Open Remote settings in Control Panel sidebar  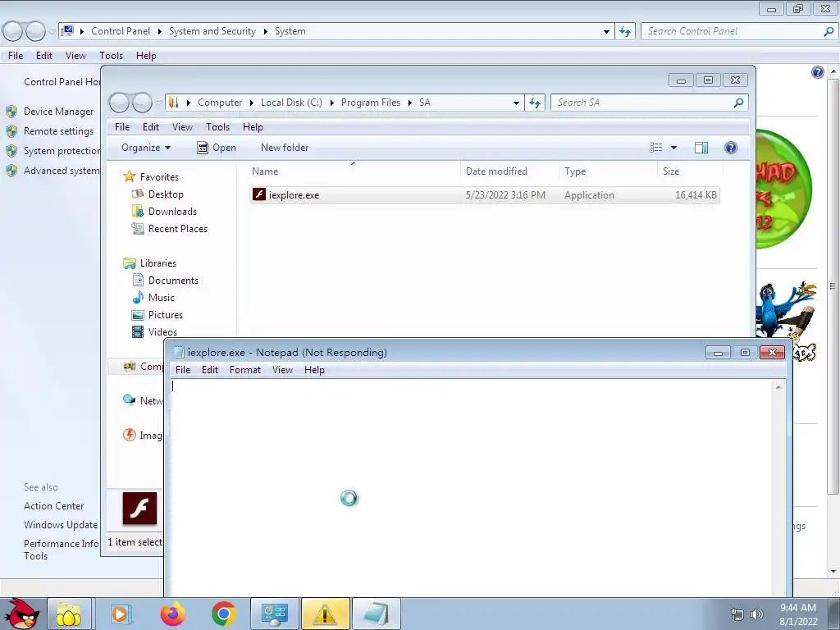(x=58, y=131)
